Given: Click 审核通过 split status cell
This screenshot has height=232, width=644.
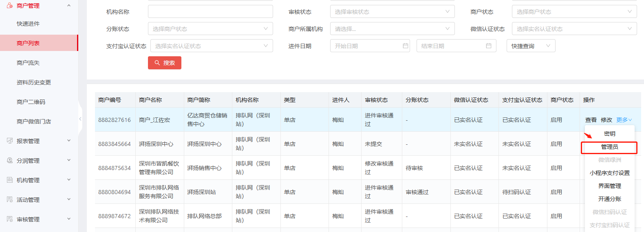Looking at the screenshot, I should coord(417,192).
